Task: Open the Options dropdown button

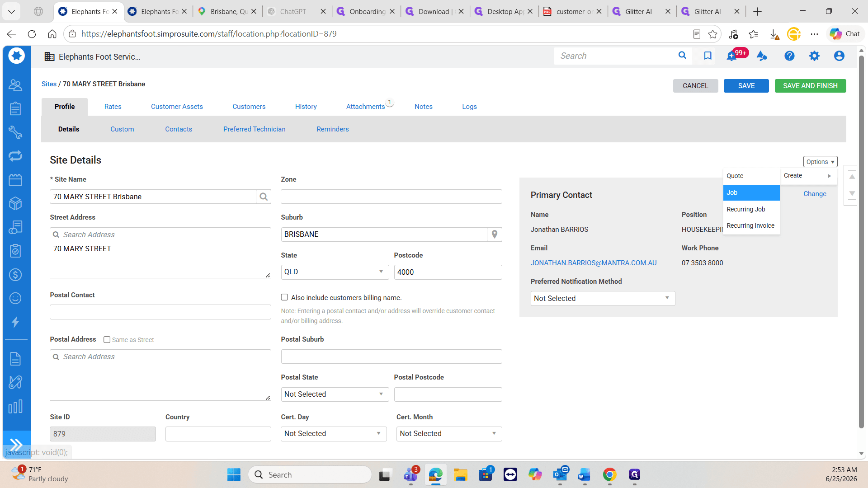Action: [x=820, y=162]
